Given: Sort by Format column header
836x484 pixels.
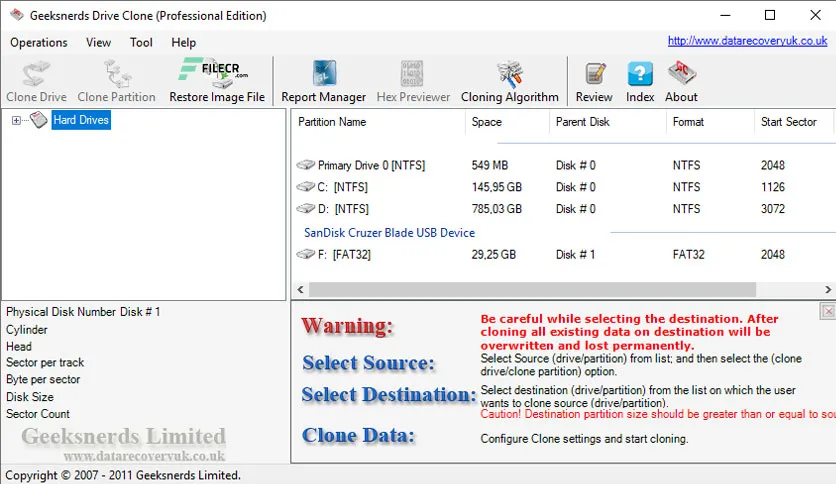Looking at the screenshot, I should pos(710,122).
